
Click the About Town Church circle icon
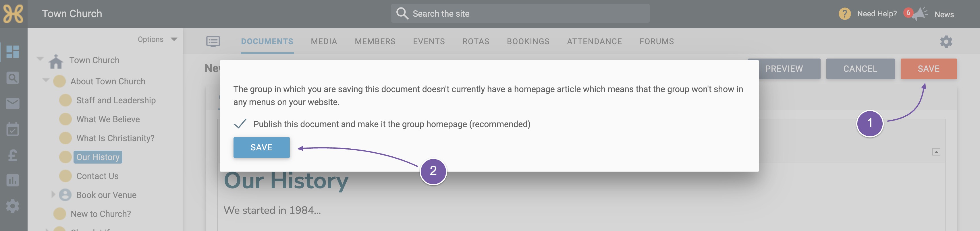coord(59,81)
